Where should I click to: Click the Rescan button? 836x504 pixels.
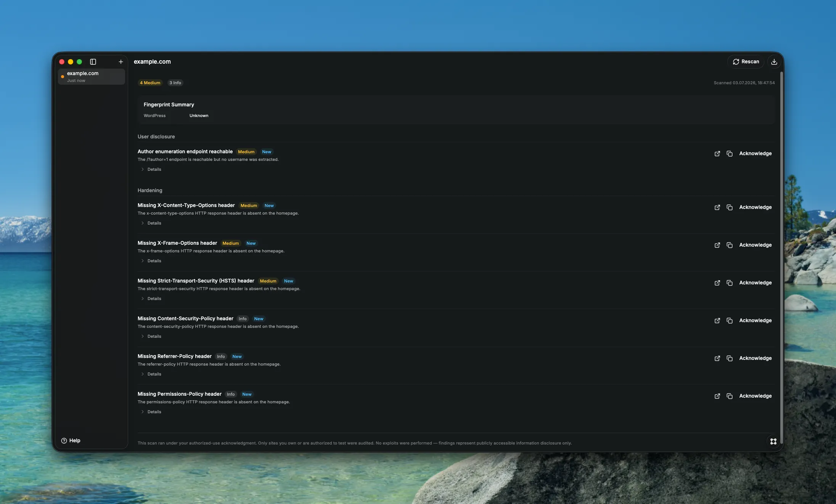746,62
